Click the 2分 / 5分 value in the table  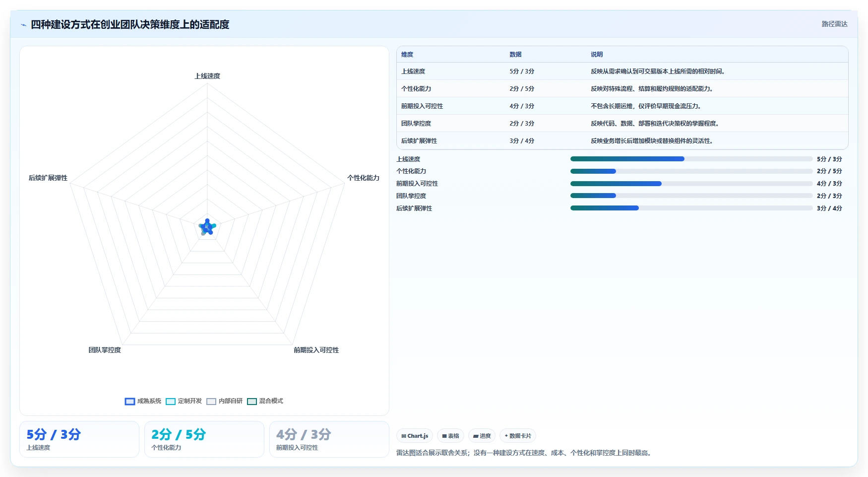click(522, 89)
